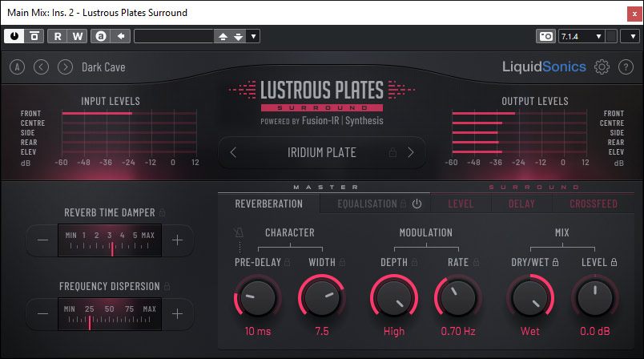Decrease Frequency Dispersion with minus button
Viewport: 644px width, 359px height.
click(43, 313)
